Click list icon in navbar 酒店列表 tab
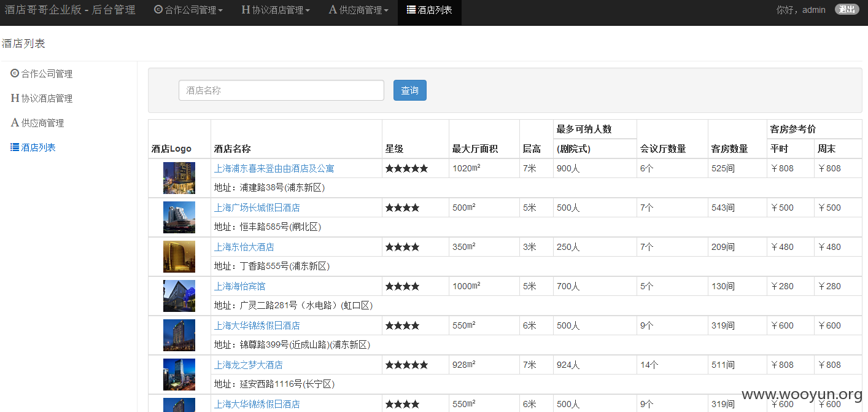868x412 pixels. point(411,10)
